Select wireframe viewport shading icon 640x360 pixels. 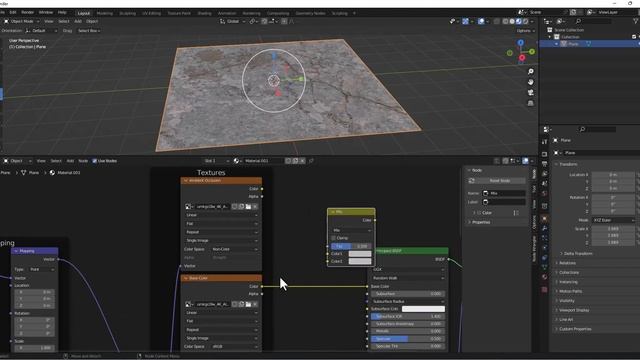coord(505,21)
